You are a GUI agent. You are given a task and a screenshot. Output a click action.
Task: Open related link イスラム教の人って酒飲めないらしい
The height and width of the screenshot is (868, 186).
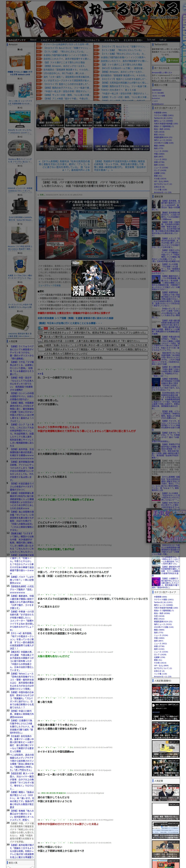click(x=65, y=353)
